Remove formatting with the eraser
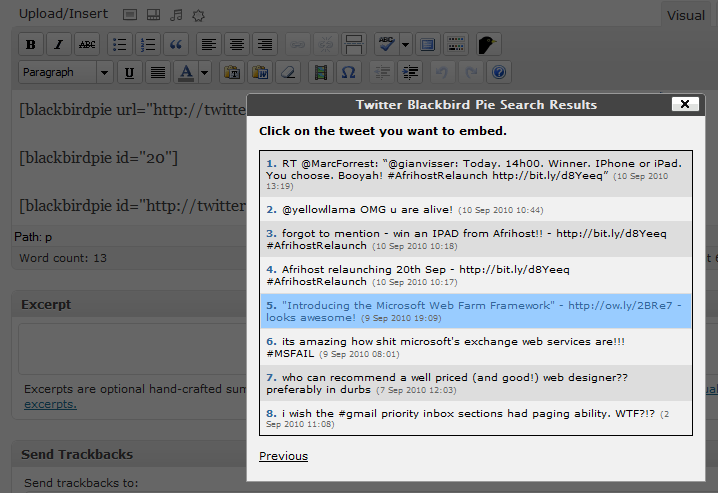 (x=288, y=72)
